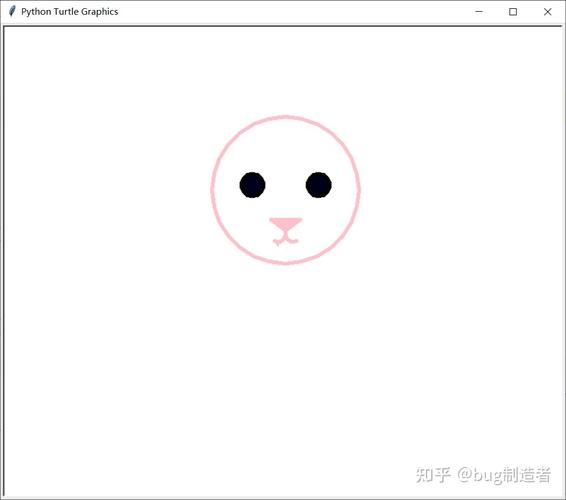This screenshot has height=500, width=566.
Task: Maximize the Python Turtle Graphics window
Action: pos(513,12)
